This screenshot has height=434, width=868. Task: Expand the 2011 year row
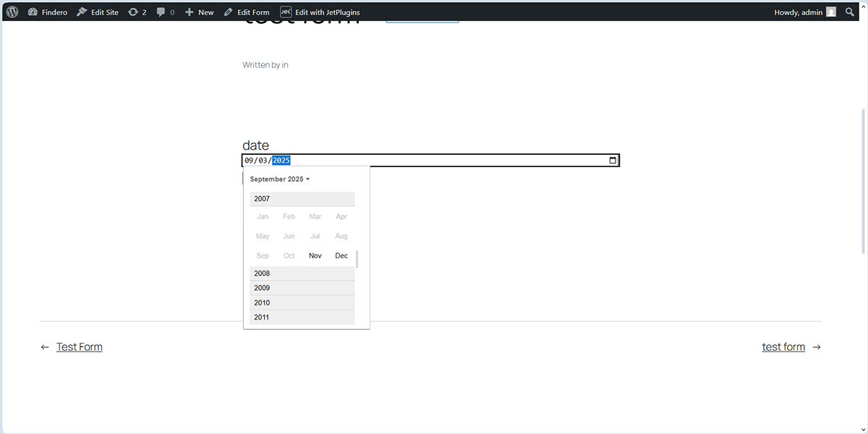[302, 318]
